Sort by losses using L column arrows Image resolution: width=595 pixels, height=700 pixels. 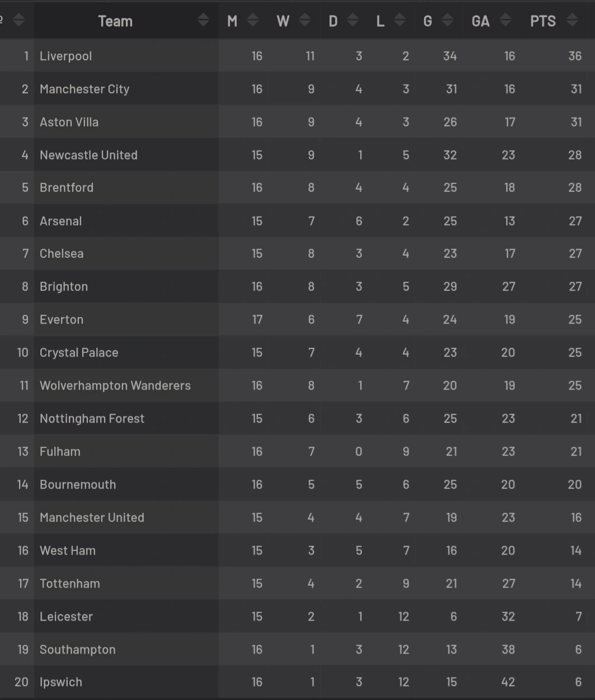click(x=400, y=21)
